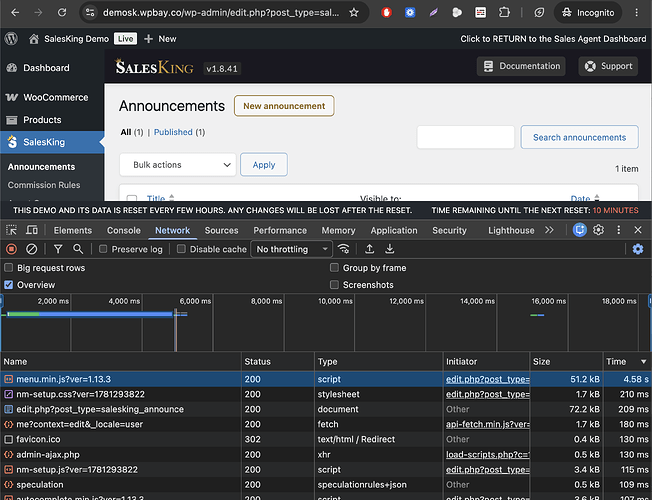Open Products in the sidebar

point(52,120)
